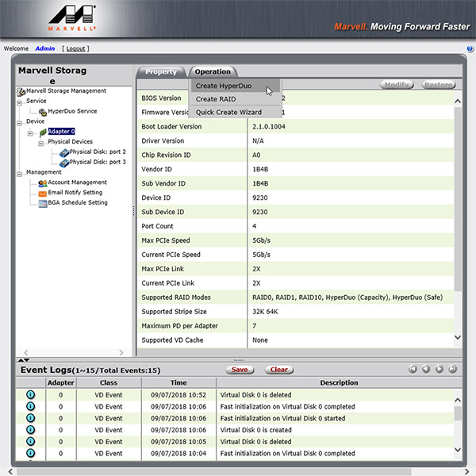The width and height of the screenshot is (476, 476).
Task: Select the Physical Disk port 2 icon
Action: pos(64,152)
